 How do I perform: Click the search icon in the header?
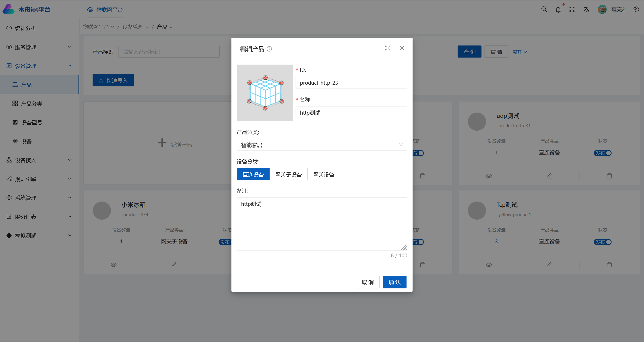point(544,9)
